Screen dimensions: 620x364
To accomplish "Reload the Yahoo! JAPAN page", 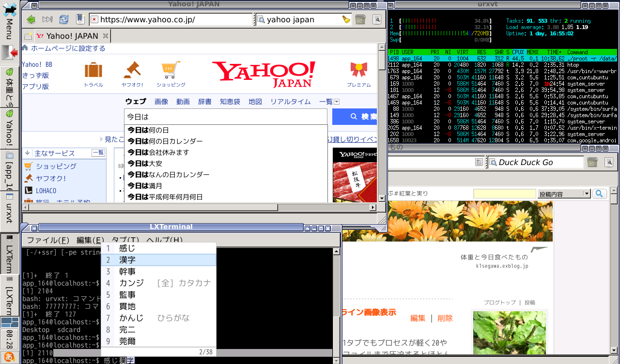I will pyautogui.click(x=64, y=19).
